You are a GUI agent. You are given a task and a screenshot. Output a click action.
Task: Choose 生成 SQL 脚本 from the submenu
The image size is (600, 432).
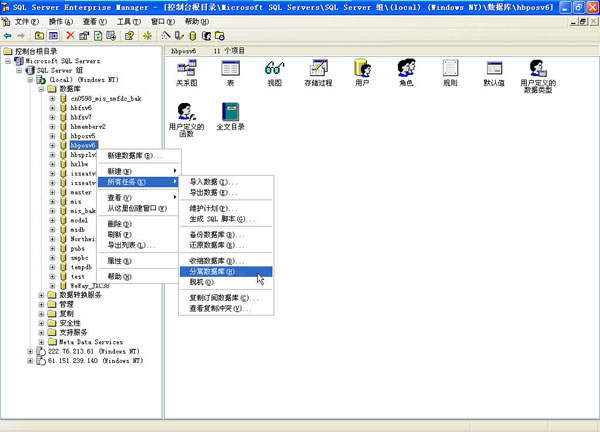tap(226, 219)
